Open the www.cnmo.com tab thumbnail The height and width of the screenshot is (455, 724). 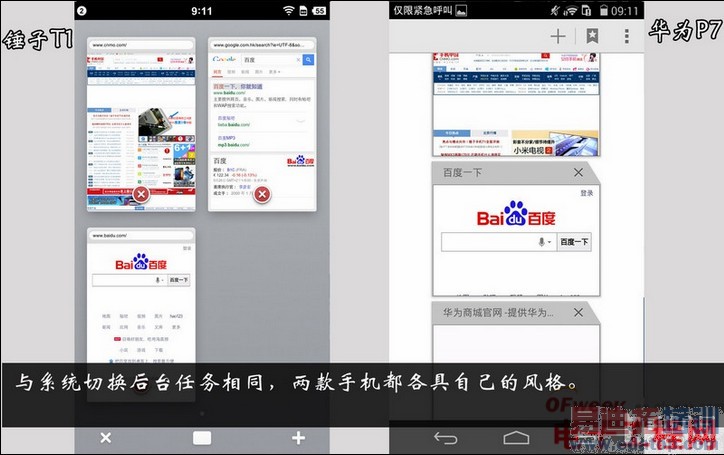pyautogui.click(x=141, y=125)
